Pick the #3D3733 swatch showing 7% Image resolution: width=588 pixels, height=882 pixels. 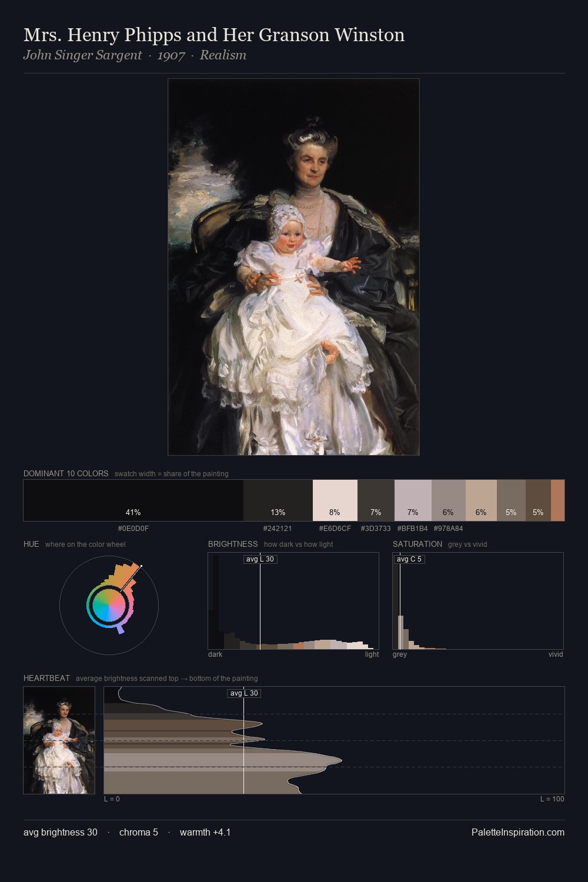click(376, 500)
